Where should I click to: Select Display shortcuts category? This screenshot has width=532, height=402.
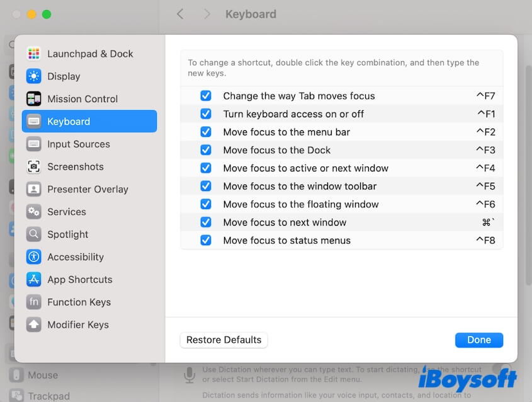(89, 76)
